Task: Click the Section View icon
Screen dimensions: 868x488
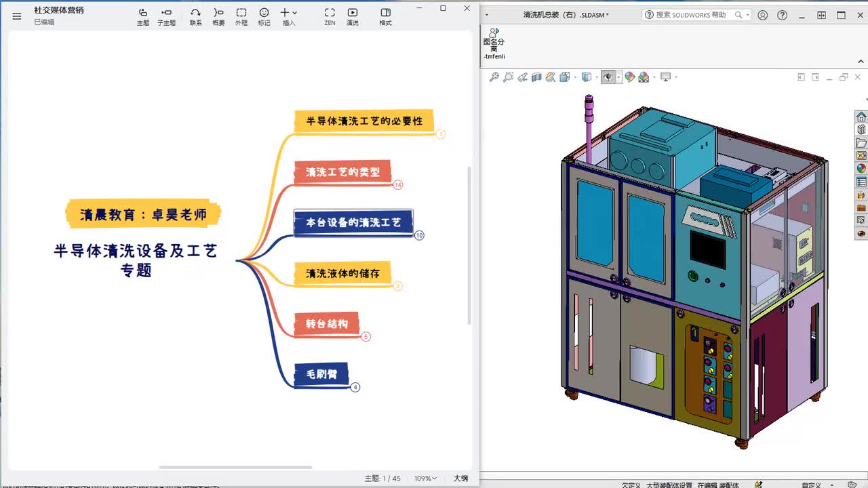Action: 536,77
